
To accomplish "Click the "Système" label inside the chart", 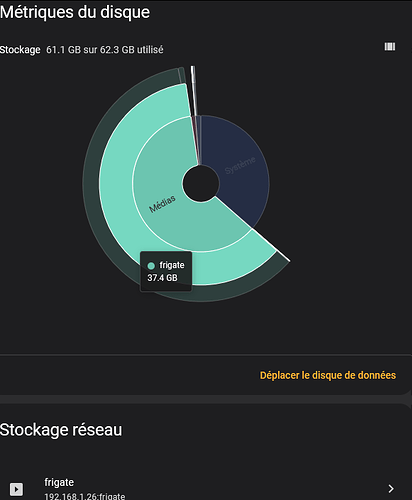I will (x=240, y=165).
